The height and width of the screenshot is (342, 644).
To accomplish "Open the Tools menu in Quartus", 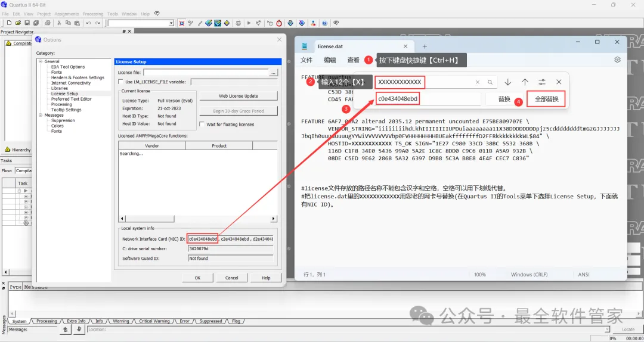I will click(113, 14).
